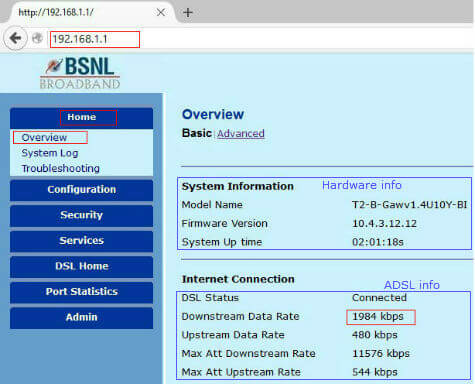The width and height of the screenshot is (475, 384).
Task: Click the Upstream Data Rate label
Action: pyautogui.click(x=233, y=335)
